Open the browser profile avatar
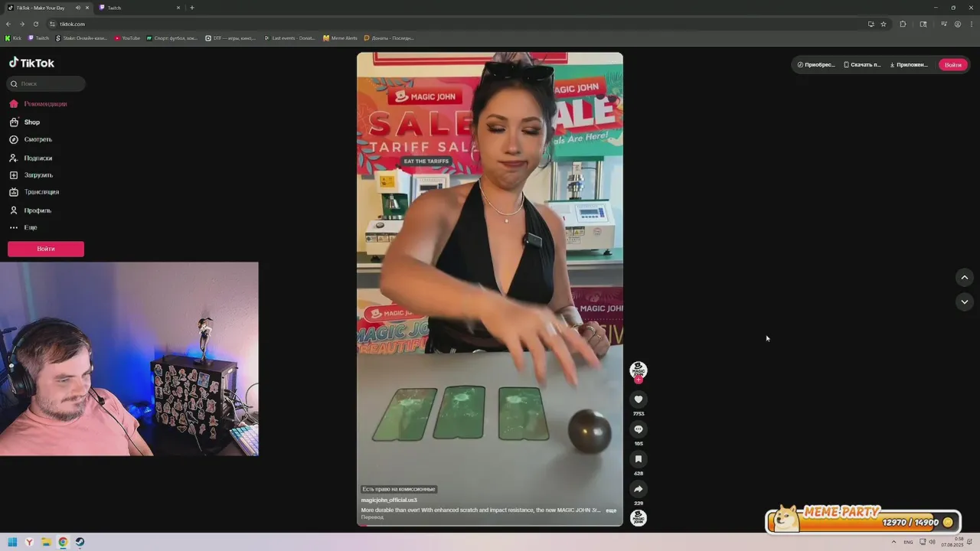This screenshot has height=551, width=980. [x=957, y=24]
